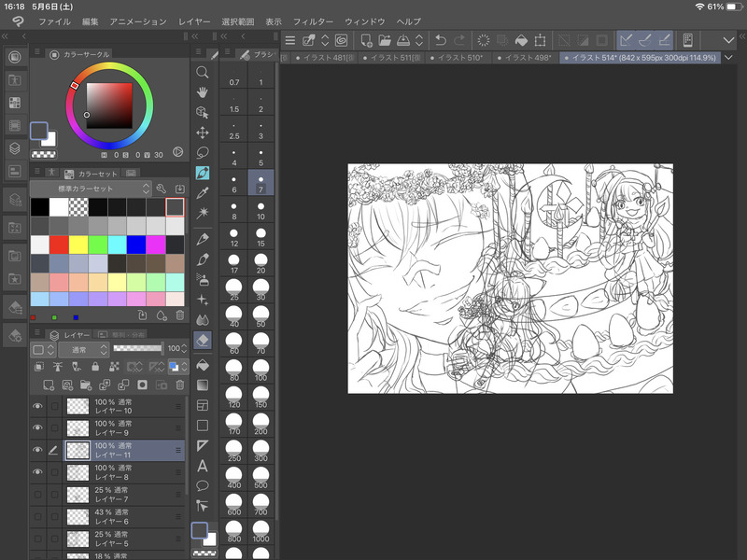Pick the Fill bucket tool

(203, 365)
